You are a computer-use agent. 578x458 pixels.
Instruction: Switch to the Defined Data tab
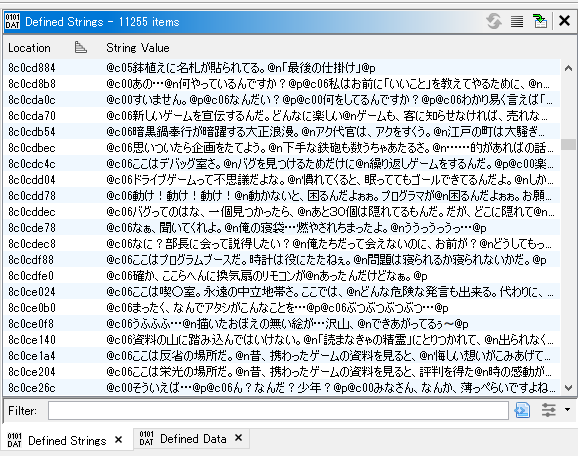[193, 439]
